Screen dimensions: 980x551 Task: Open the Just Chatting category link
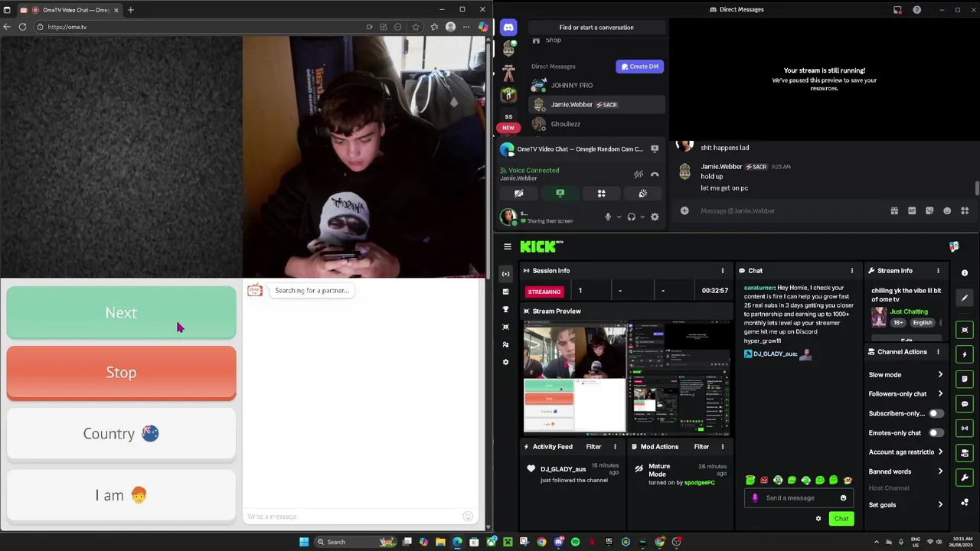[x=908, y=311]
